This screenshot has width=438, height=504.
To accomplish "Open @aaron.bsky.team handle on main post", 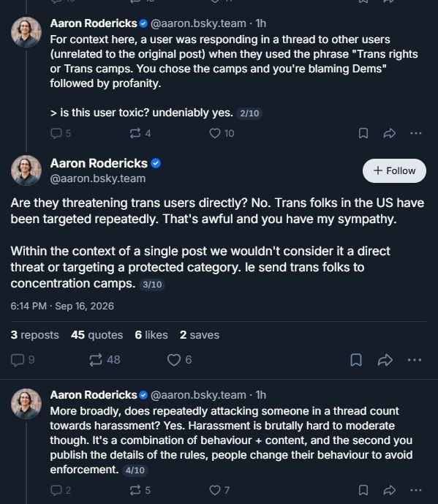I will [x=98, y=178].
